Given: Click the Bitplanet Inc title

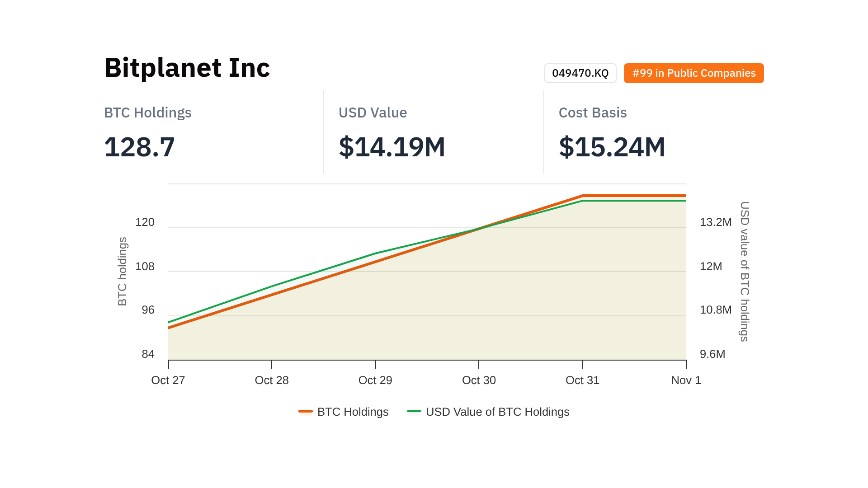Looking at the screenshot, I should click(x=187, y=68).
